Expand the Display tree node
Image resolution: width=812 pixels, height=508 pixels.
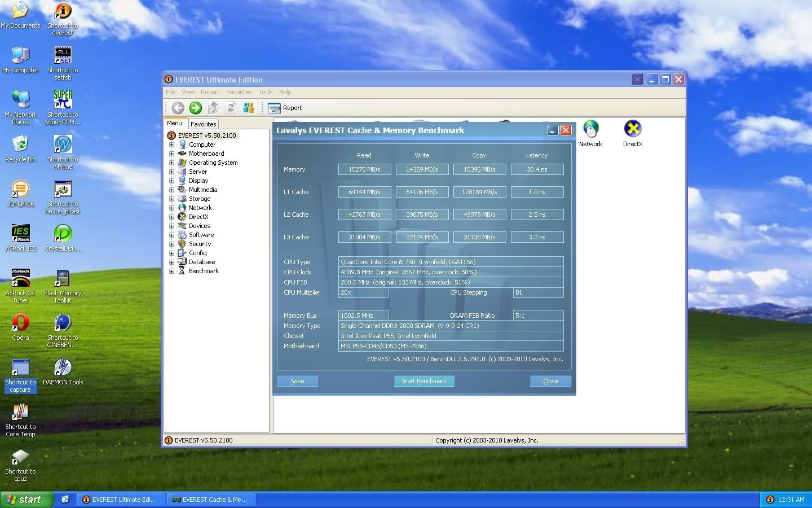172,181
